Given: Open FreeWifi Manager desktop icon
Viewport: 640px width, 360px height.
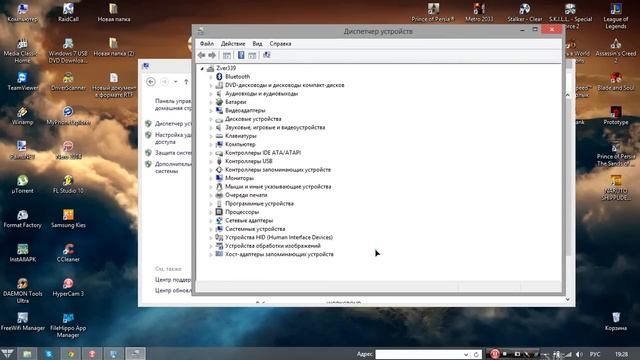Looking at the screenshot, I should (x=22, y=321).
